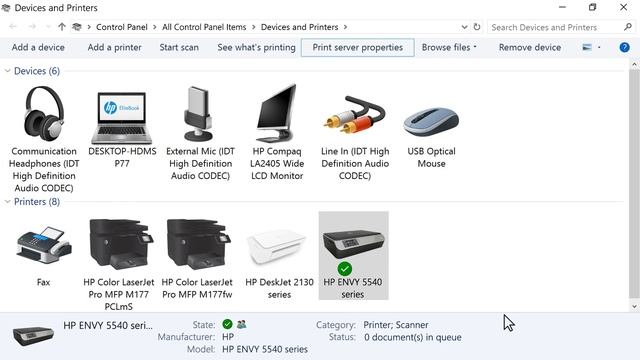Click the Devices and Printers title bar icon
Viewport: 640px width, 360px height.
point(6,8)
